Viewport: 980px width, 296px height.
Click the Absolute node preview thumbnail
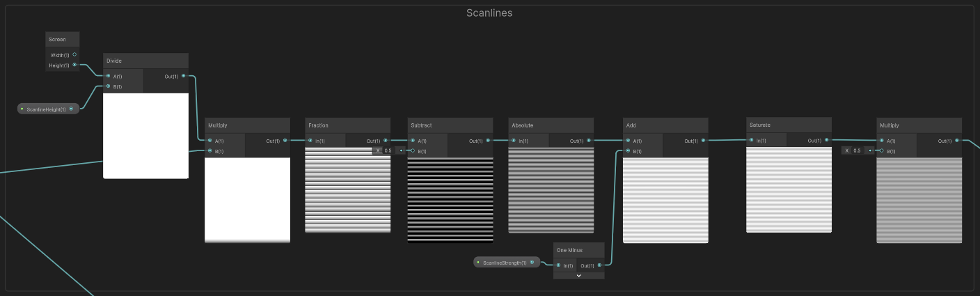pos(551,189)
